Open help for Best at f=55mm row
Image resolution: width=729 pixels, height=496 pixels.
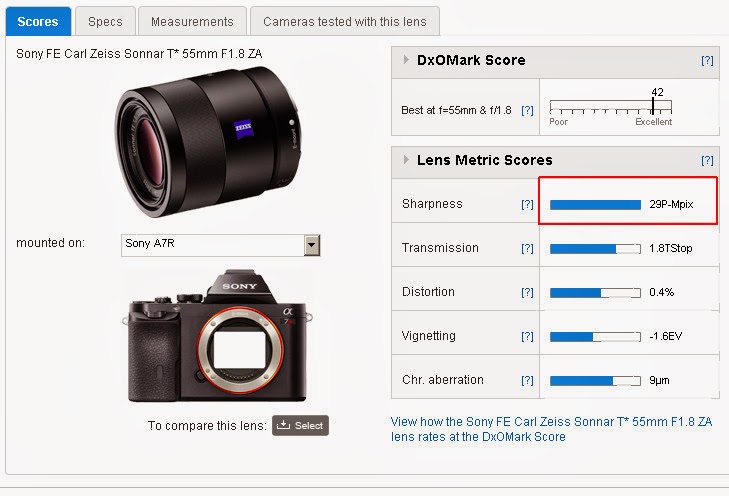[527, 110]
